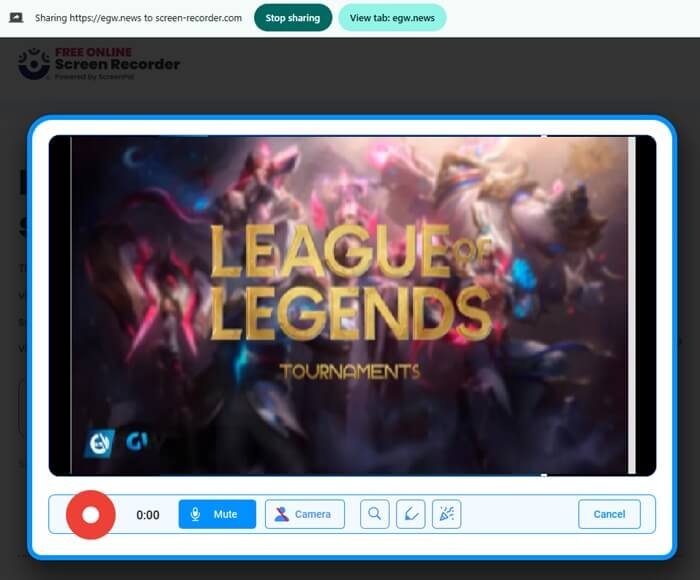Click the sharing status text for egw.news
The width and height of the screenshot is (700, 580).
(x=138, y=18)
